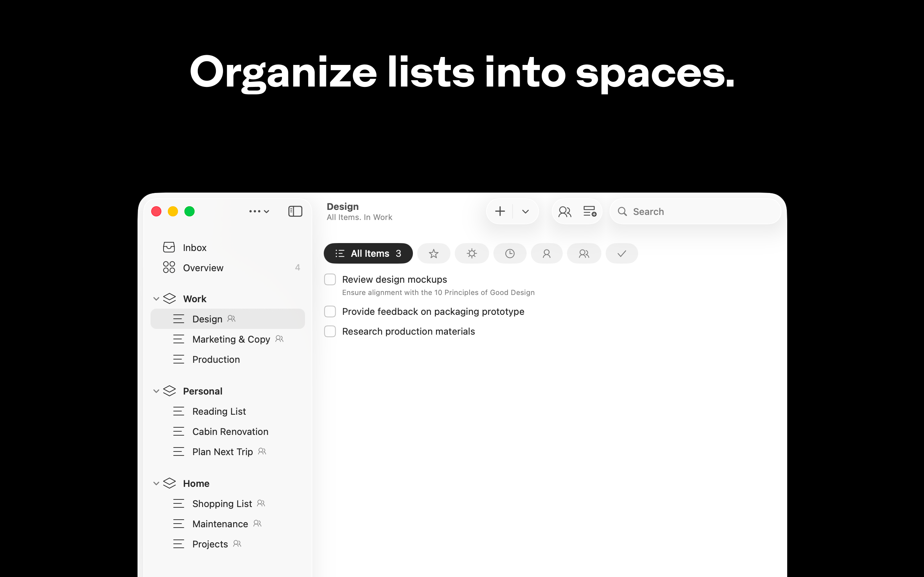The image size is (924, 577).
Task: Check off Review design mockups
Action: [330, 279]
